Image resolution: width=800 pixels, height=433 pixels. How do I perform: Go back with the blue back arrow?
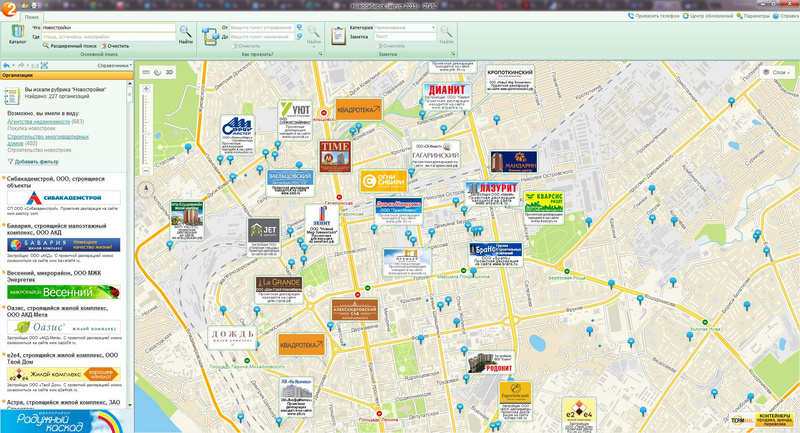(x=6, y=66)
